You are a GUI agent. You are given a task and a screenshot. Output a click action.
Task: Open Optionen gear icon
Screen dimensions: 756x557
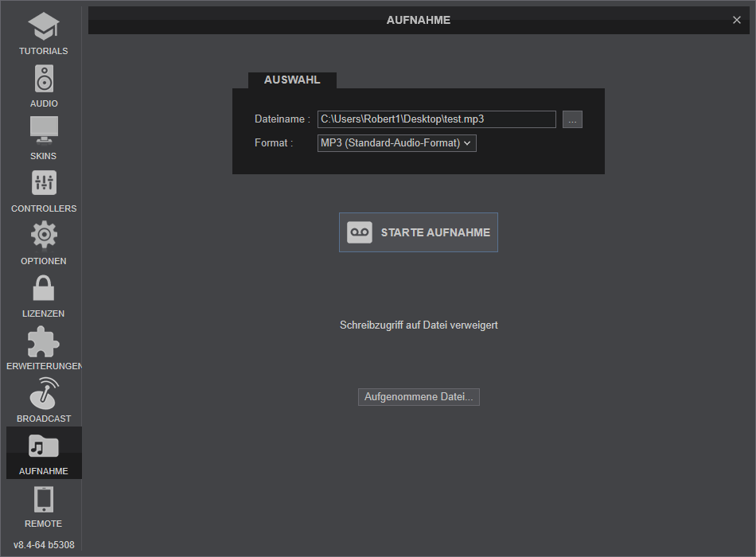click(44, 235)
